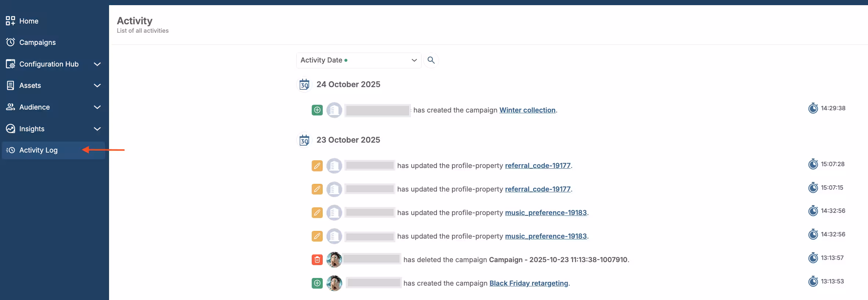Expand the Configuration Hub chevron
Viewport: 868px width, 300px height.
[97, 64]
